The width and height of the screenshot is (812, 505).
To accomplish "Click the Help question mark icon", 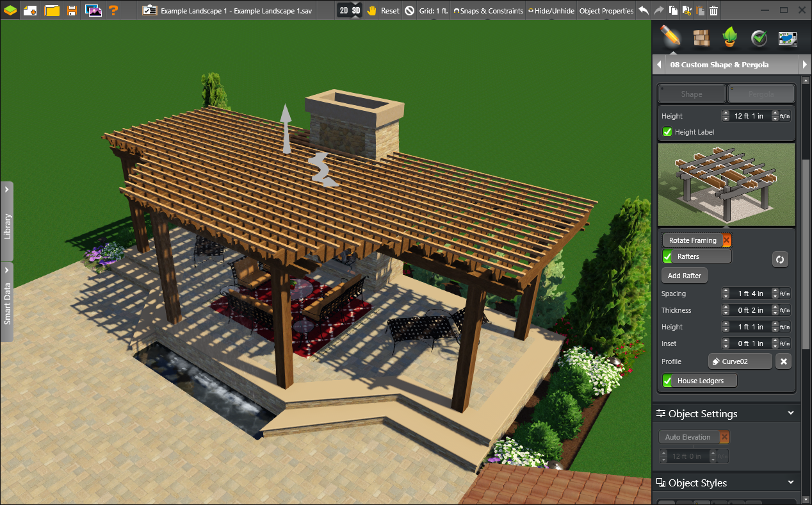I will coord(114,10).
